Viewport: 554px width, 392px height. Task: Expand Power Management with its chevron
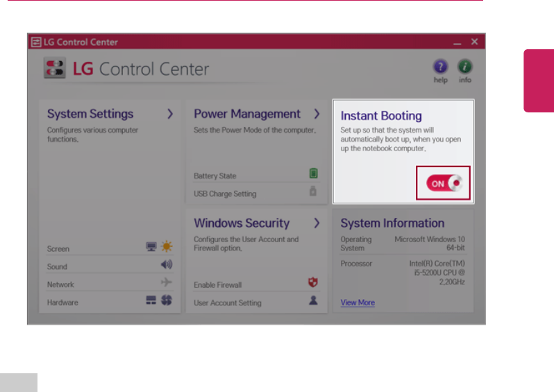(x=317, y=114)
